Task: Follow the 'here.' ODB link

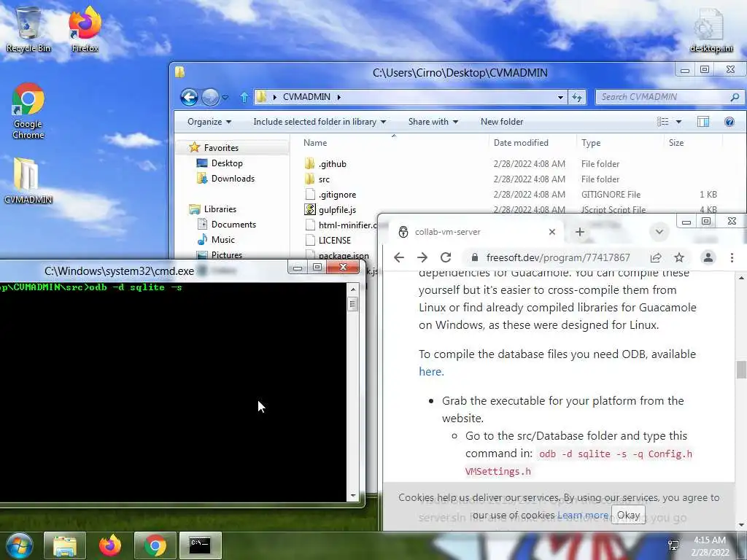Action: click(431, 371)
